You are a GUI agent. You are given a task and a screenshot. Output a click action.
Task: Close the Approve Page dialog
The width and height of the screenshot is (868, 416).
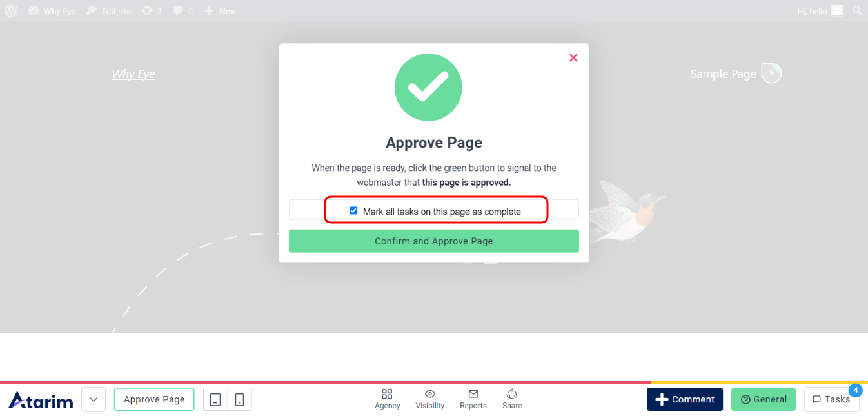click(573, 57)
